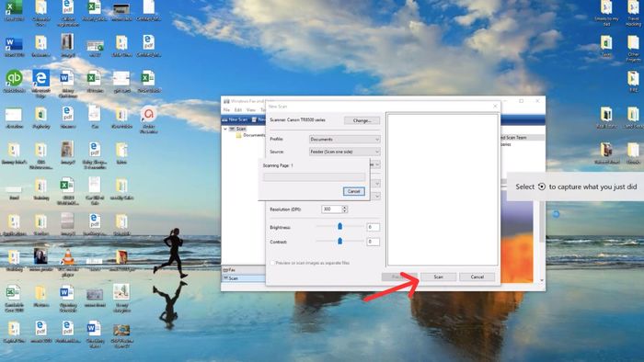
Task: Click the Change... scanner button
Action: [x=362, y=120]
